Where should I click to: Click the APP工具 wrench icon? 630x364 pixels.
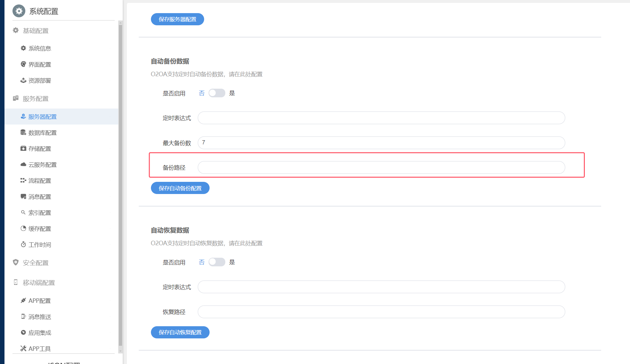(23, 348)
